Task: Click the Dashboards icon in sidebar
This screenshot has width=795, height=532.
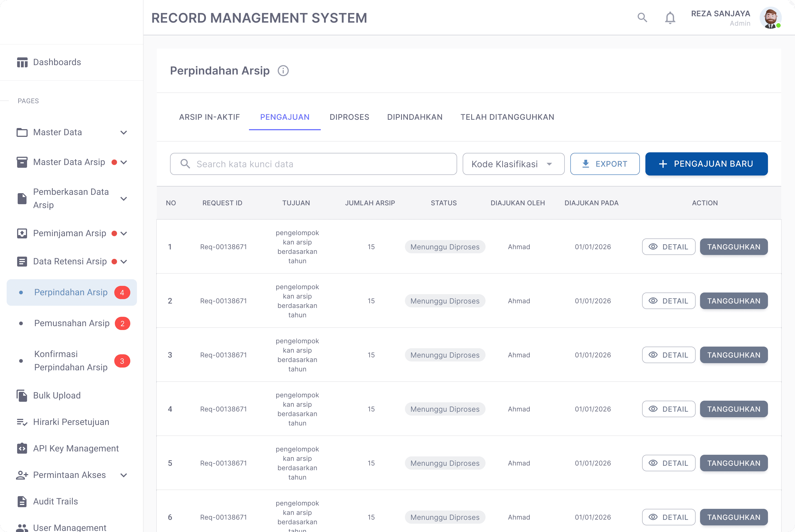Action: tap(22, 62)
